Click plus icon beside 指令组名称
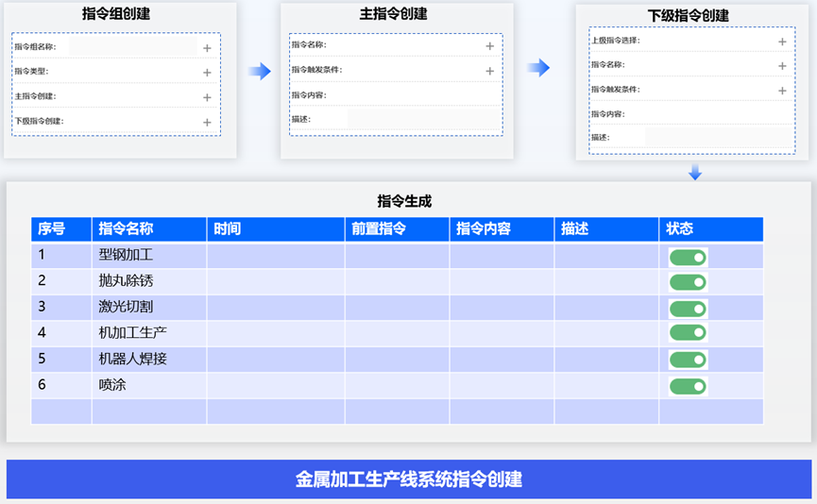Screen dimensions: 817x504 (207, 47)
